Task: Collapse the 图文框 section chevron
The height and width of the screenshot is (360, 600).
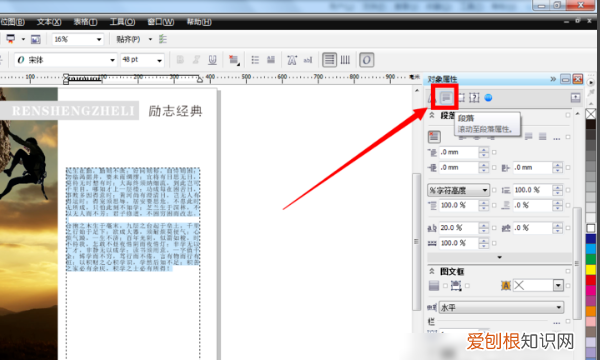Action: [x=432, y=271]
